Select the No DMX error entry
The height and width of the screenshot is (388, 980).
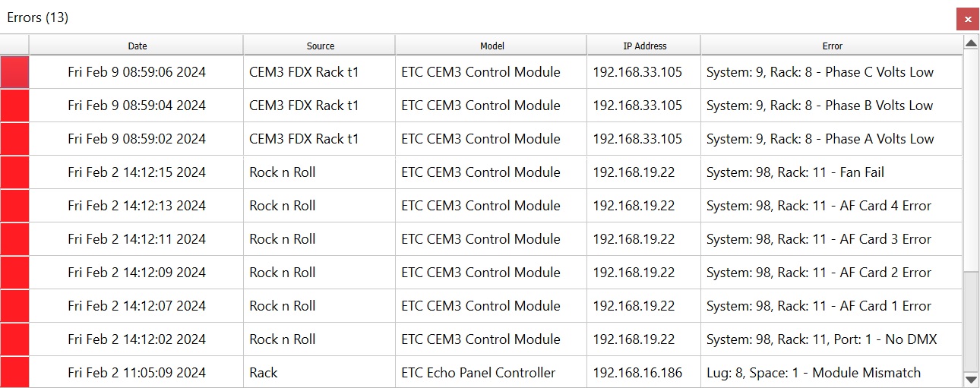point(821,339)
